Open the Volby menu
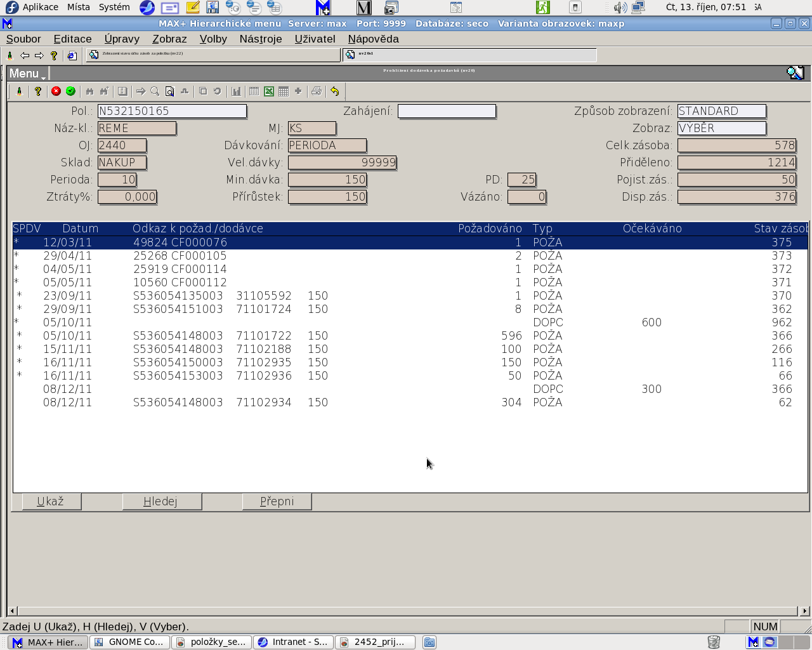 213,39
